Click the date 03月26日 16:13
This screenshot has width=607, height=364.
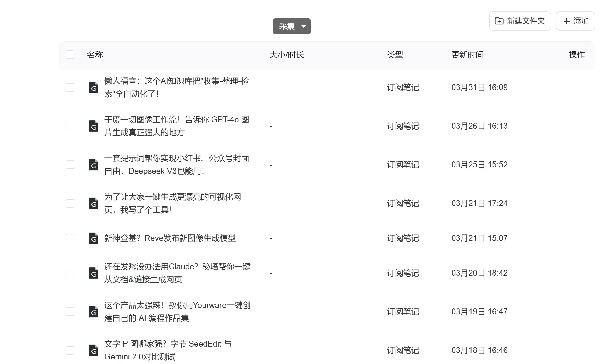pos(479,126)
